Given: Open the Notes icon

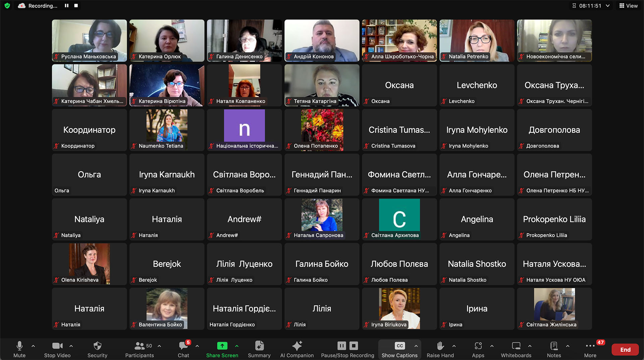Looking at the screenshot, I should click(x=554, y=346).
